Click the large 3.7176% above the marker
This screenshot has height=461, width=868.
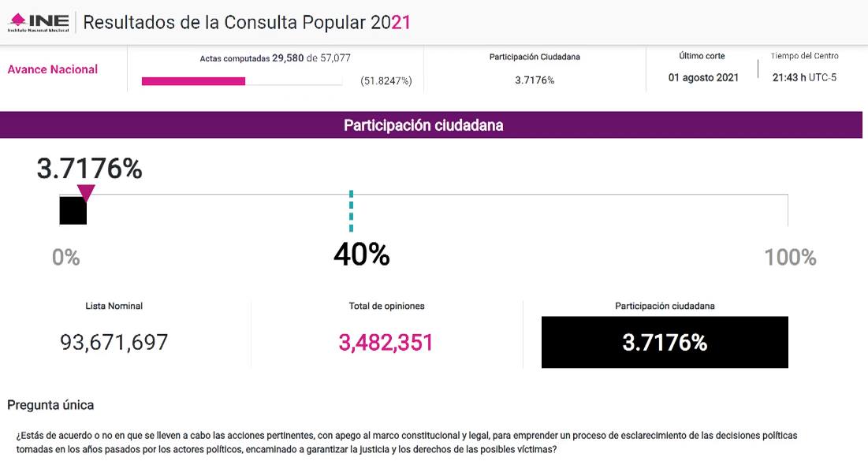(90, 169)
